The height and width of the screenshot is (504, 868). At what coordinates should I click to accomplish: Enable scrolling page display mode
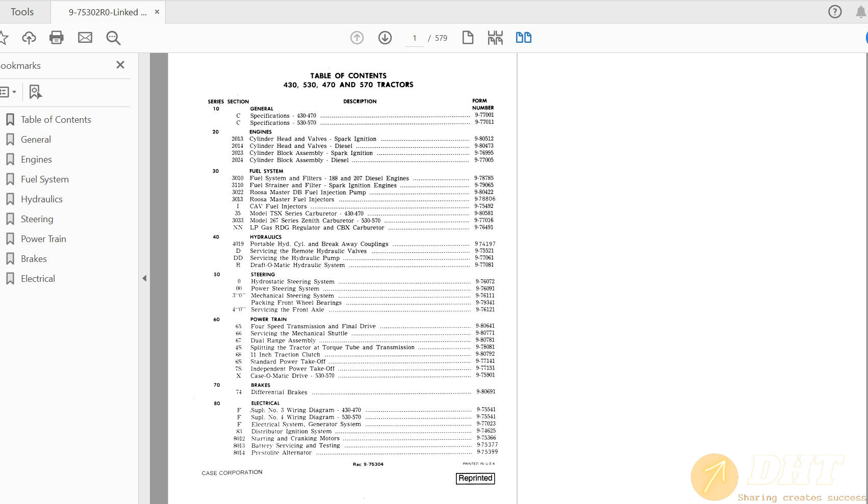coord(495,38)
